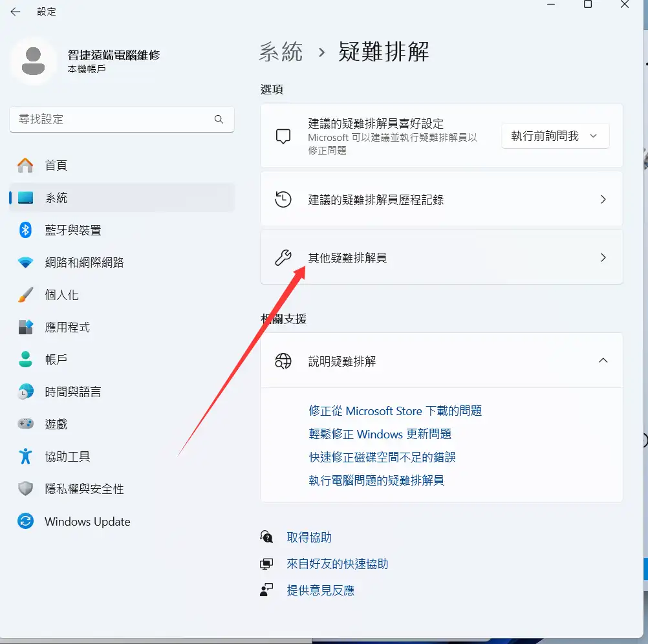Click 系統 in the breadcrumb
Viewport: 648px width, 644px height.
[281, 52]
